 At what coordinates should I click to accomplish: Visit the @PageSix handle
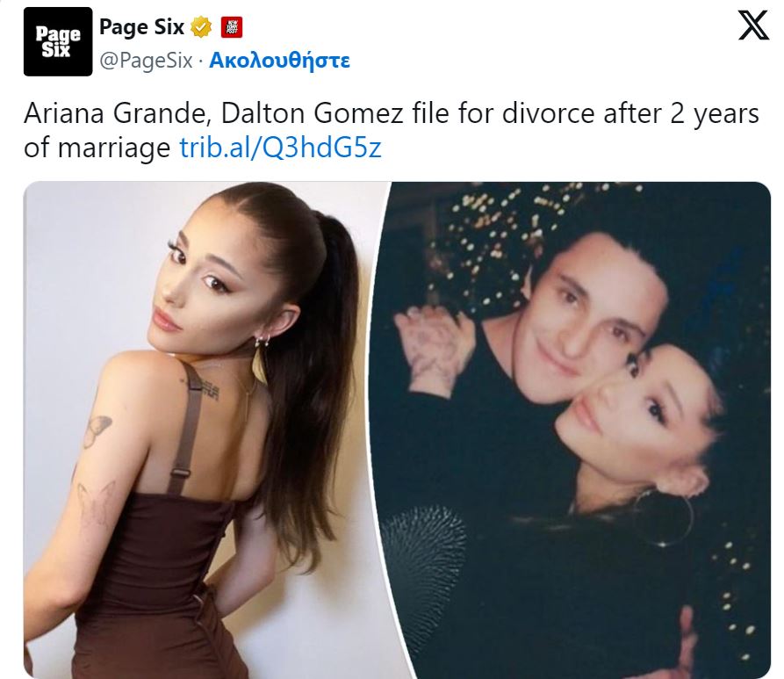[146, 61]
